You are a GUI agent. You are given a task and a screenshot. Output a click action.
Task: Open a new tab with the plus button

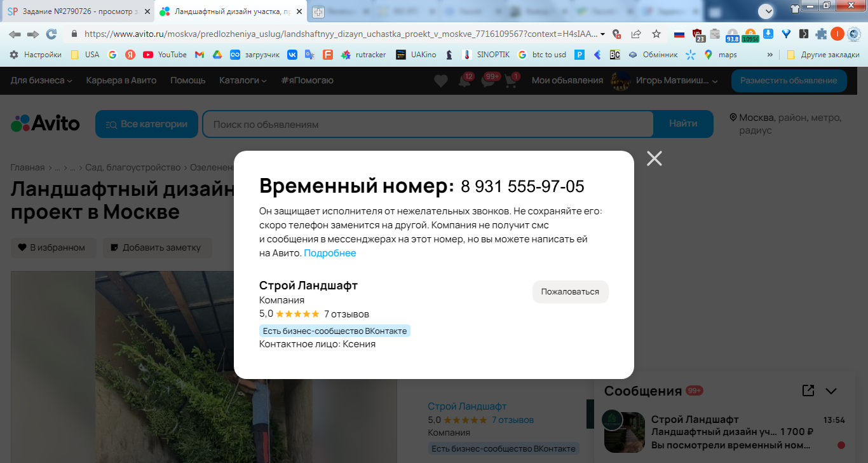(x=318, y=11)
